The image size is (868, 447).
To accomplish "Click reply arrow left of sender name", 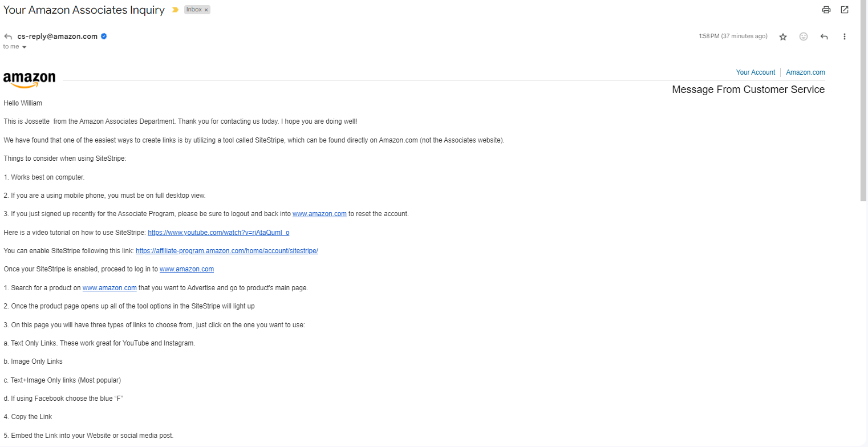I will tap(8, 36).
